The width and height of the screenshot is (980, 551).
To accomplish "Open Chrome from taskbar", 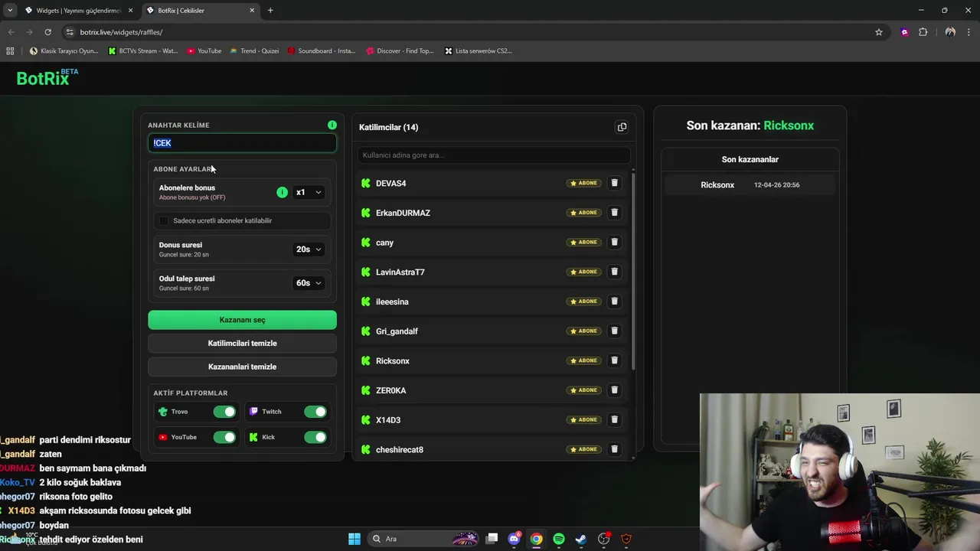I will [x=537, y=539].
